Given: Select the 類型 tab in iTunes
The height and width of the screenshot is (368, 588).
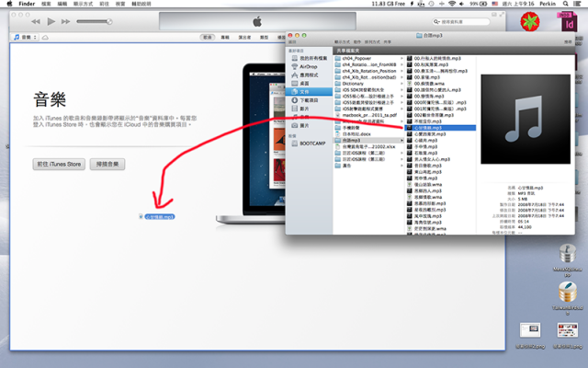Looking at the screenshot, I should coord(264,37).
